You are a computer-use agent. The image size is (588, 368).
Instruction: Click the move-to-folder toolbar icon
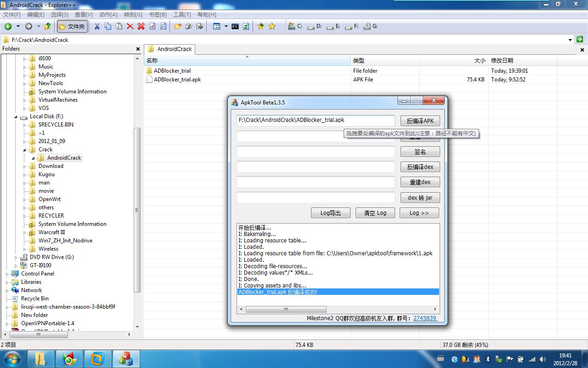pyautogui.click(x=199, y=27)
